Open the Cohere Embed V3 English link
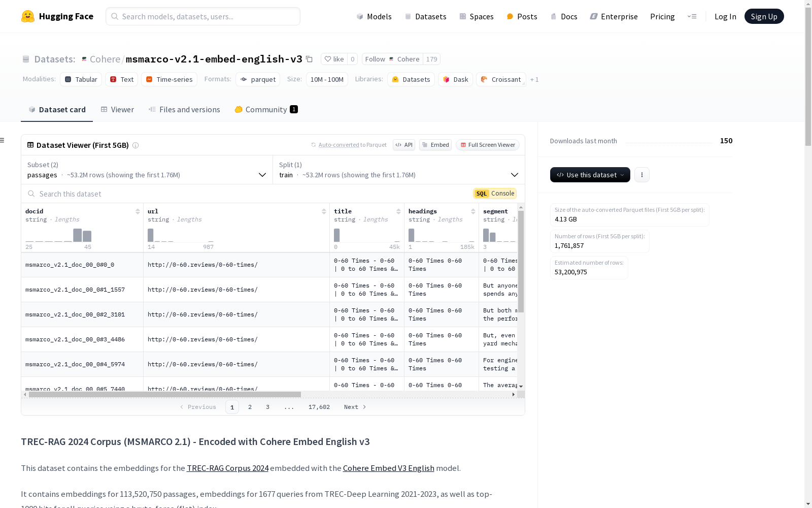Image resolution: width=812 pixels, height=508 pixels. 389,468
